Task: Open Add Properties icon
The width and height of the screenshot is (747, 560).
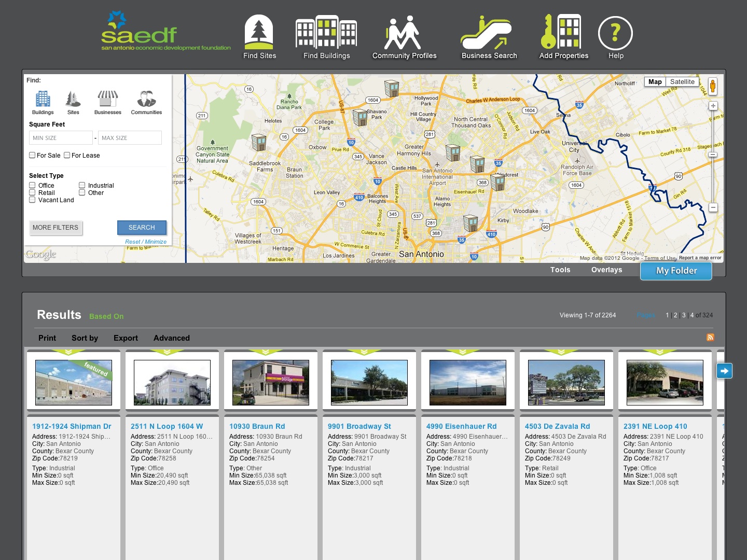Action: (563, 37)
